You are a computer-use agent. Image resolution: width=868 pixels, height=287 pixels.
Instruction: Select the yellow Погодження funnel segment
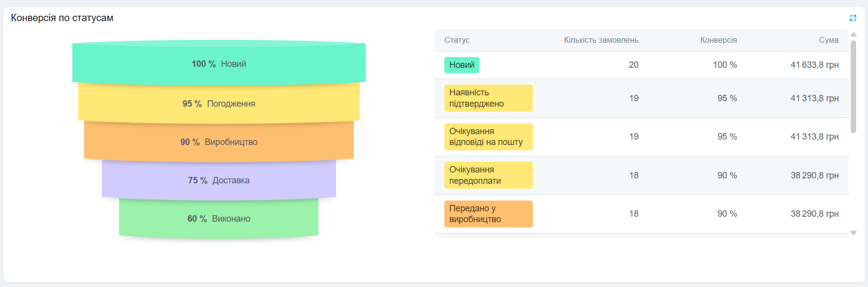click(x=218, y=104)
